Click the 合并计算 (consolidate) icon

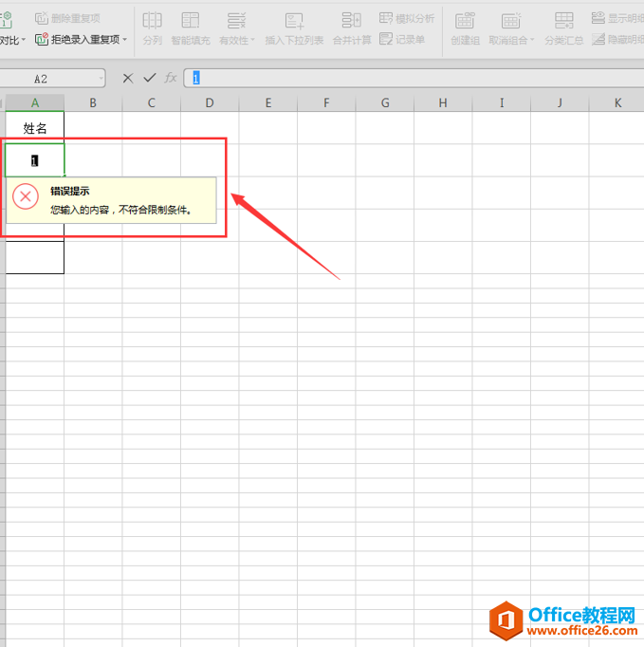coord(352,20)
